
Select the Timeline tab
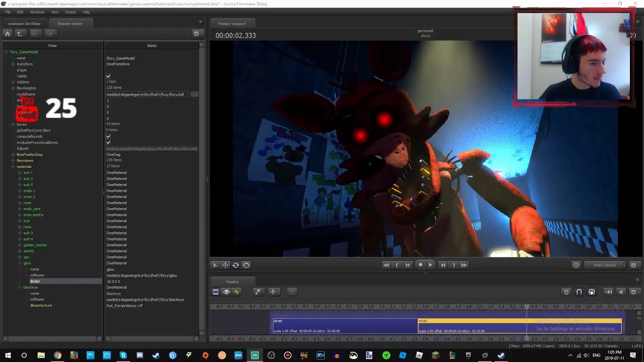[232, 282]
